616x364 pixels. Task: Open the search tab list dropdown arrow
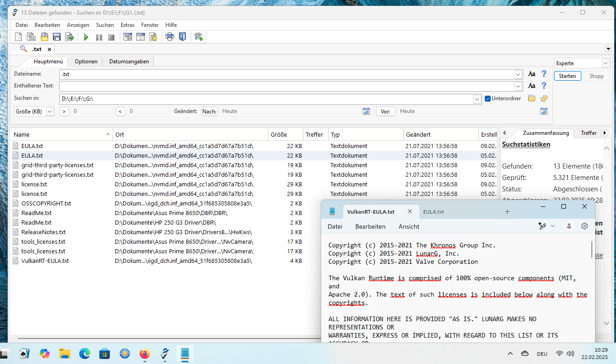[x=608, y=49]
